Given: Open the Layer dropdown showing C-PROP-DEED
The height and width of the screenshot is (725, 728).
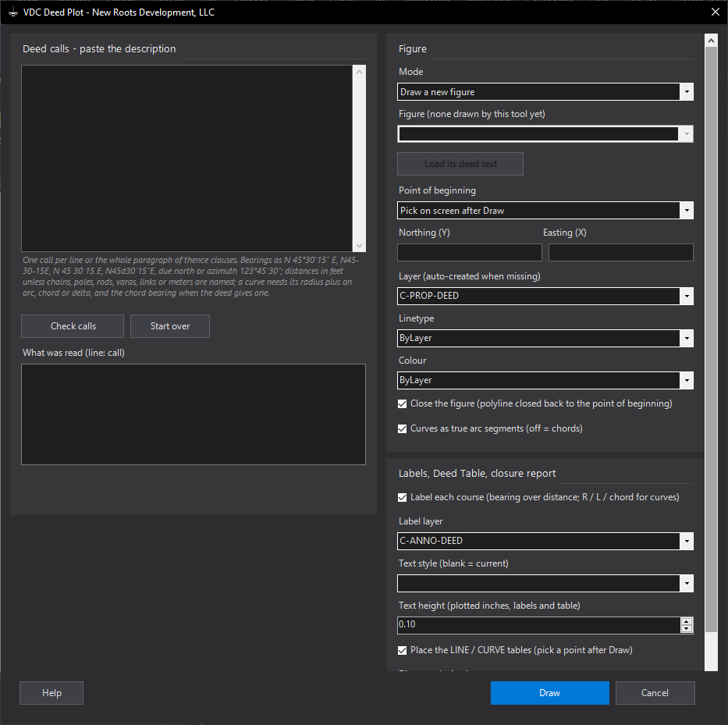Looking at the screenshot, I should 545,296.
